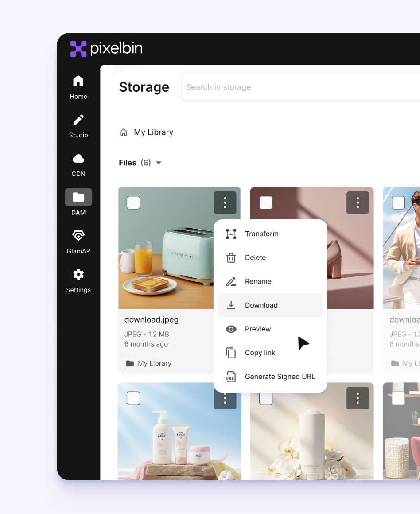Screen dimensions: 420x514
Task: Choose Download from the context menu
Action: click(270, 305)
